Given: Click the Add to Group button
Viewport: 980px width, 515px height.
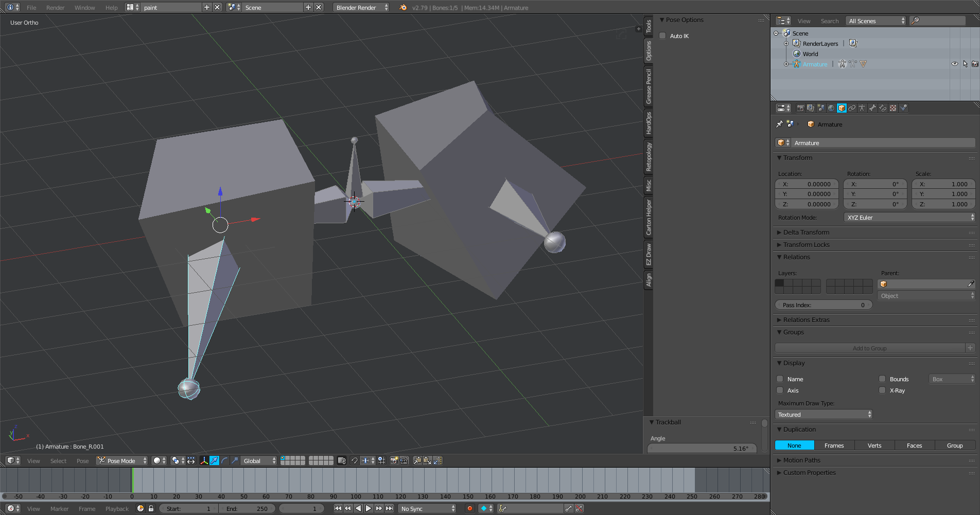Looking at the screenshot, I should coord(870,348).
